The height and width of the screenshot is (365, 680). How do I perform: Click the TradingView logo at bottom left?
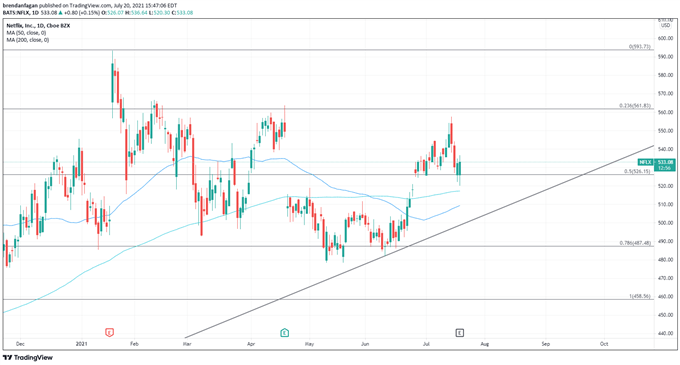[28, 358]
